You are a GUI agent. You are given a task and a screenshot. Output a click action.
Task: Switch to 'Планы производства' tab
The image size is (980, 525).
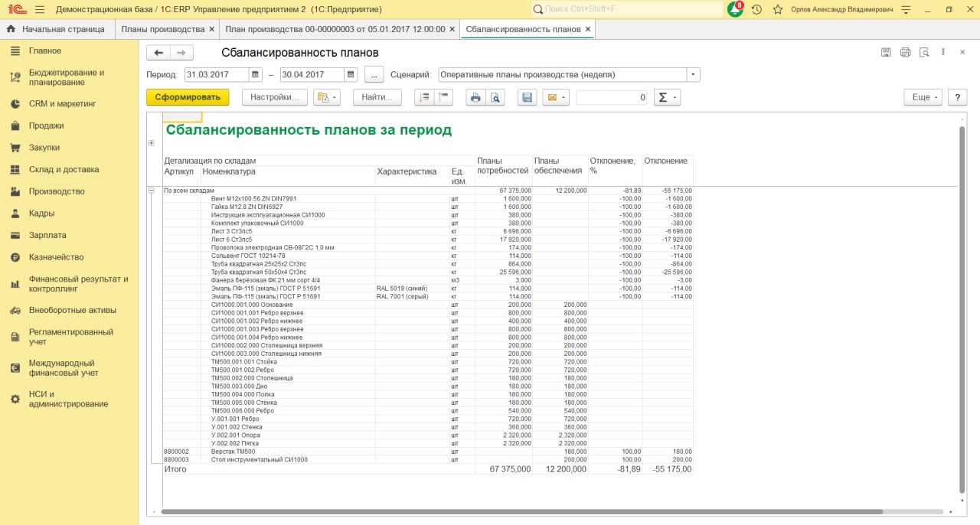pyautogui.click(x=162, y=29)
